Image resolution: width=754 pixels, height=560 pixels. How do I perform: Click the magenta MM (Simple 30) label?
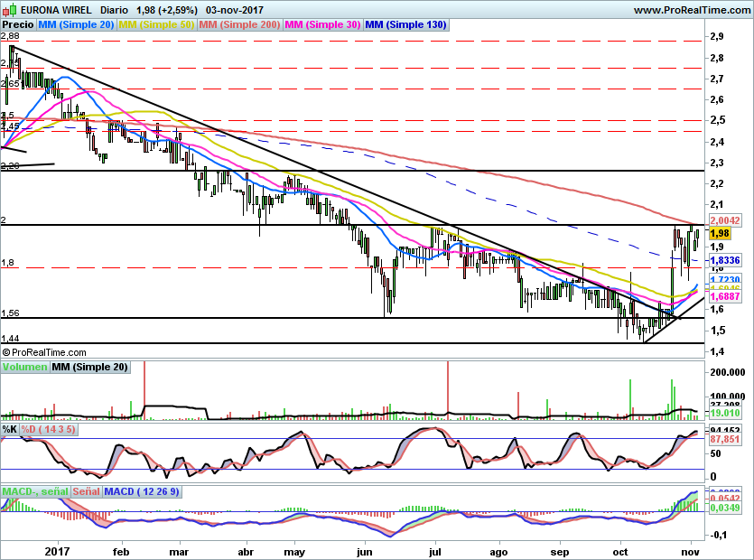click(x=322, y=25)
